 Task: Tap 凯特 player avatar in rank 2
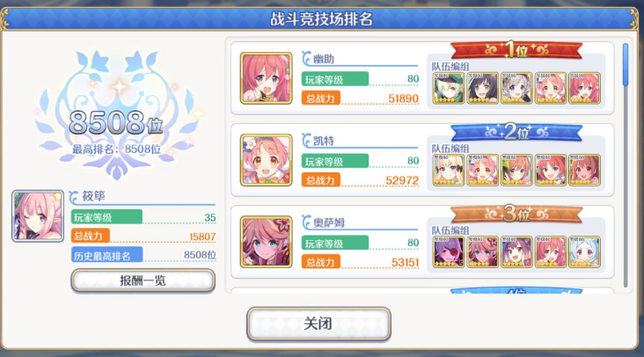267,160
